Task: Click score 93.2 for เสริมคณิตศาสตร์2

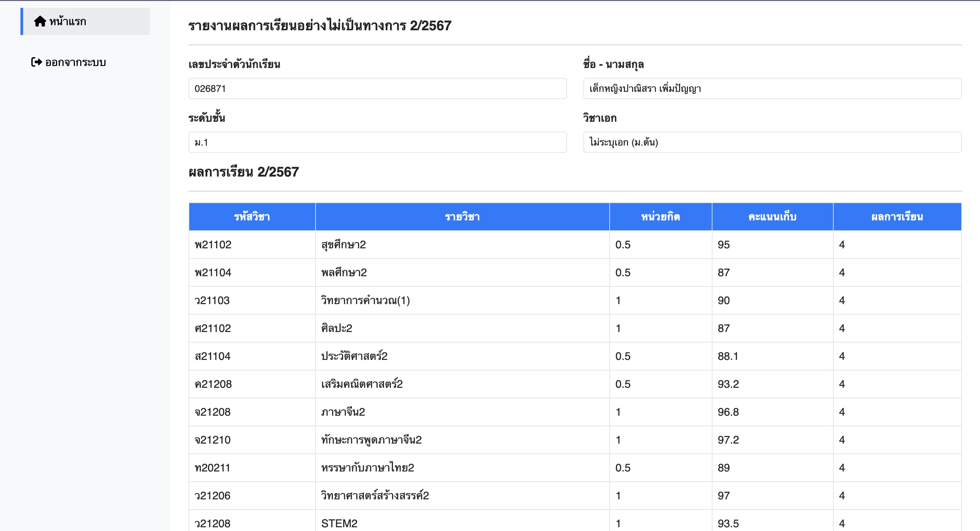Action: click(728, 384)
